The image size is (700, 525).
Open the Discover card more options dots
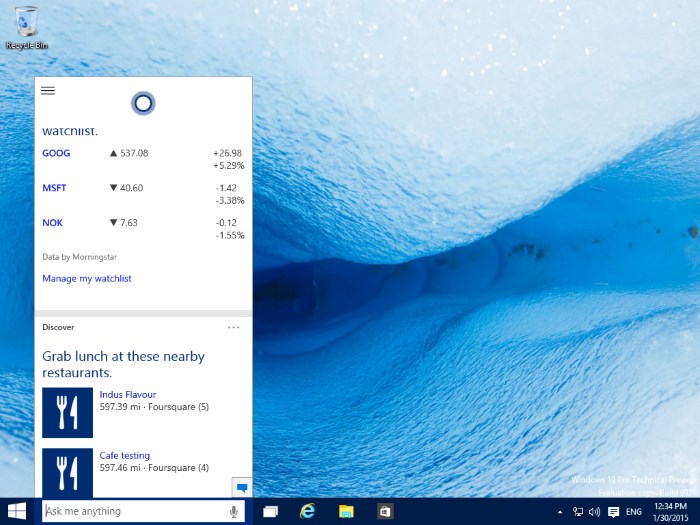pyautogui.click(x=233, y=327)
